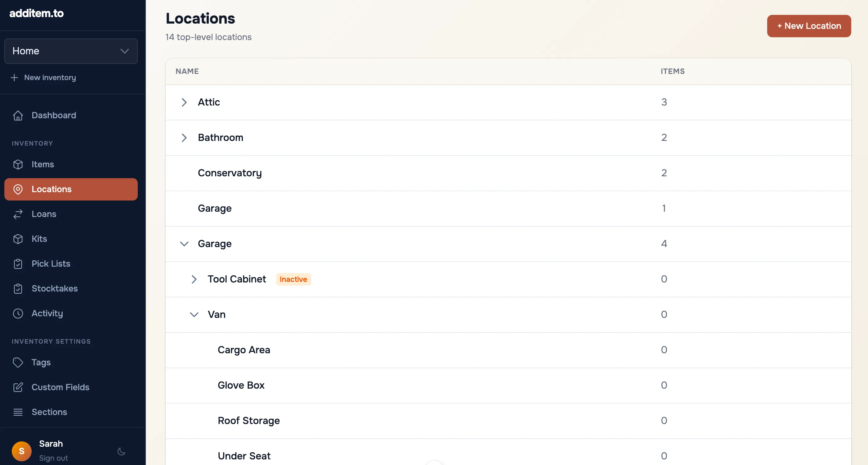The height and width of the screenshot is (465, 868).
Task: Open the Van location
Action: click(x=216, y=315)
